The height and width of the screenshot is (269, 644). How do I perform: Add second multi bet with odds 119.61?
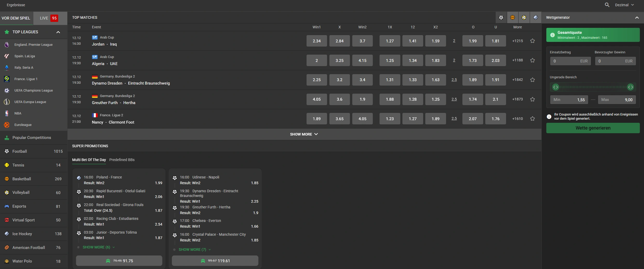tap(215, 261)
